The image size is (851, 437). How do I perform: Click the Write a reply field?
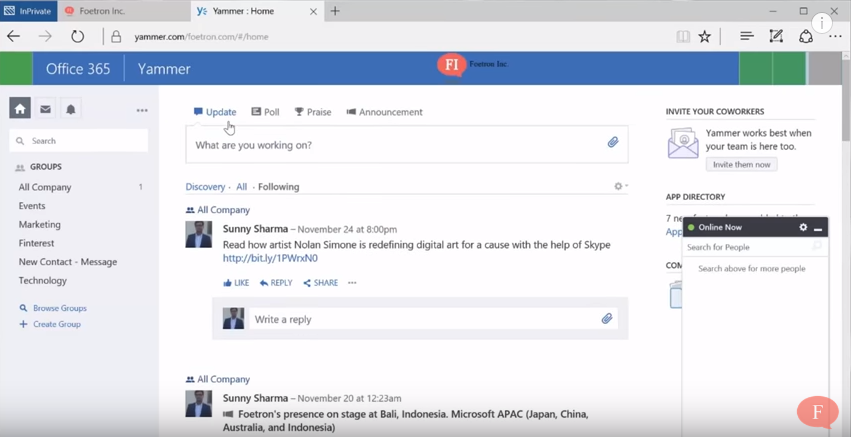433,319
